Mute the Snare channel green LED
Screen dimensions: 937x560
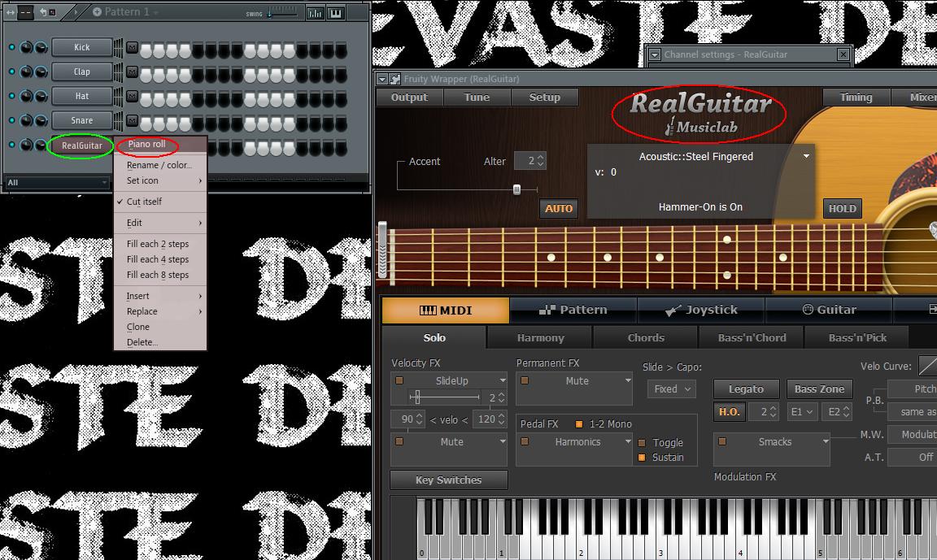[11, 120]
